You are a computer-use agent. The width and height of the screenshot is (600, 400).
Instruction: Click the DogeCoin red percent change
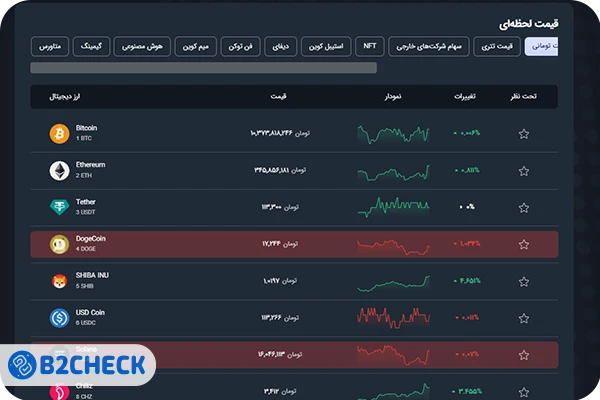click(x=467, y=243)
